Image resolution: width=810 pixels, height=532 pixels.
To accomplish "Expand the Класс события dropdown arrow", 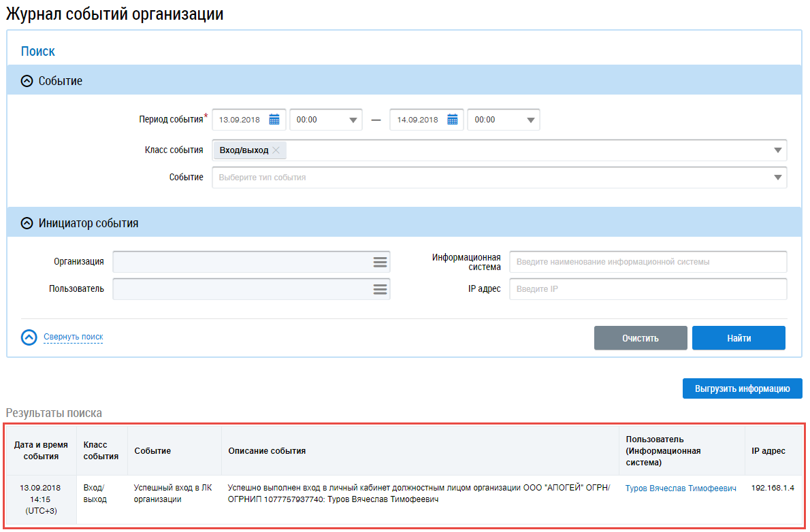I will [x=777, y=150].
